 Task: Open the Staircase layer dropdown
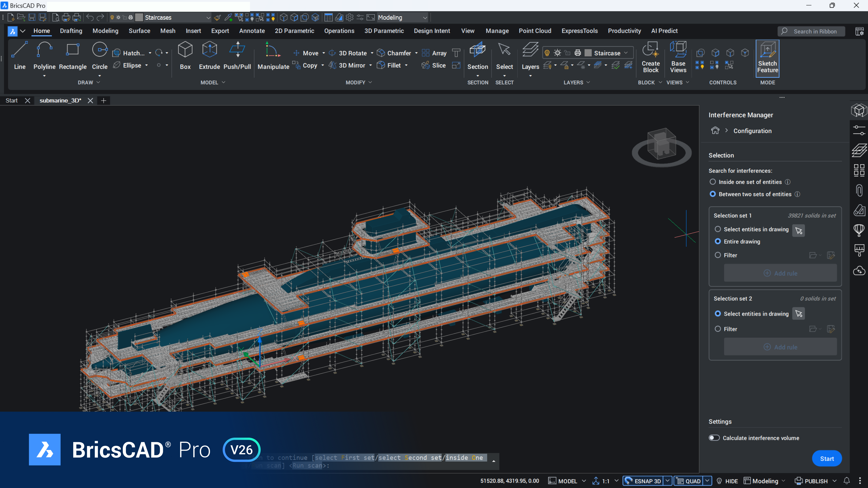click(626, 53)
